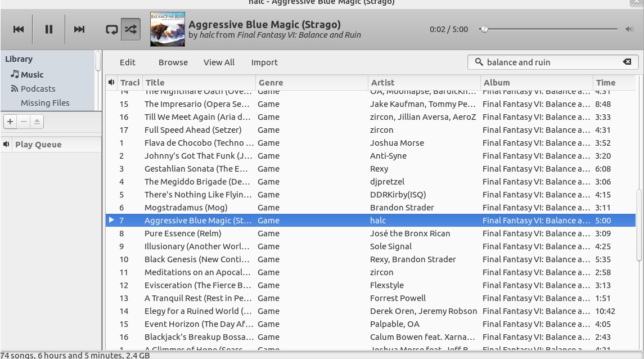Click the View All button
This screenshot has width=644, height=359.
click(219, 62)
